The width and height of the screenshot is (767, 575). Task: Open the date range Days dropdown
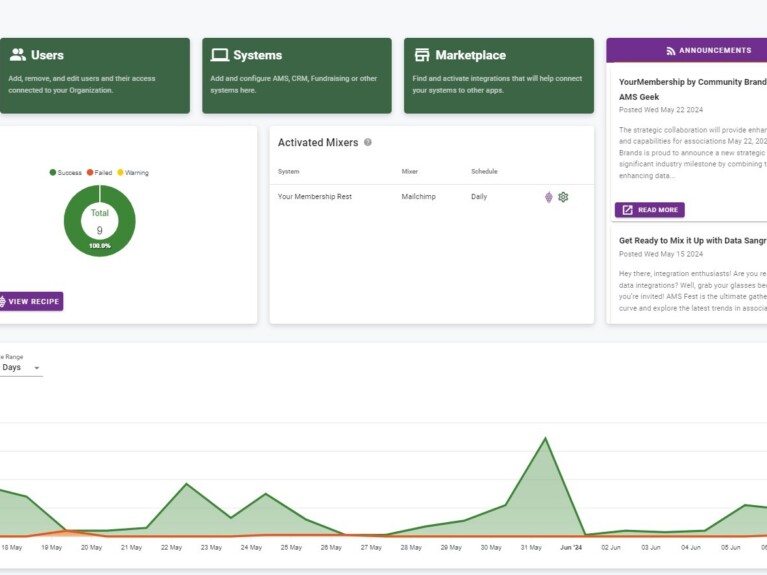tap(21, 368)
